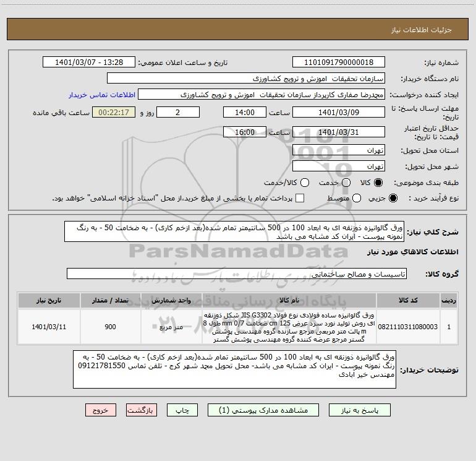Click the خروج exit button
476x461 pixels.
click(x=101, y=410)
